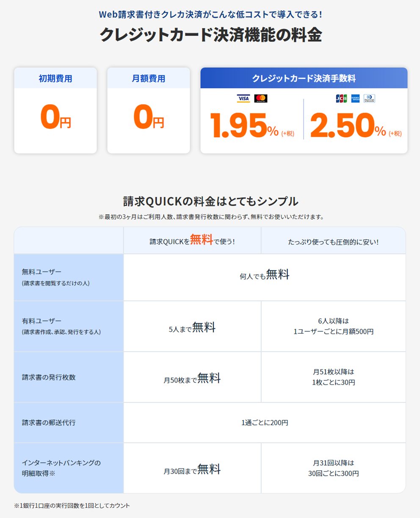Click the 月31回以降は30回ごとに300円 cell

point(333,468)
